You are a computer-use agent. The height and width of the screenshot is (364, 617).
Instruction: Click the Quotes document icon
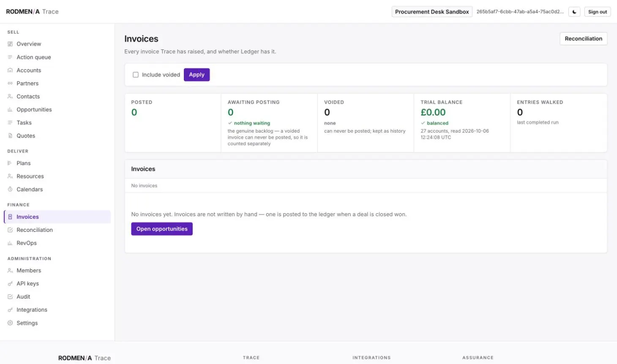(10, 136)
